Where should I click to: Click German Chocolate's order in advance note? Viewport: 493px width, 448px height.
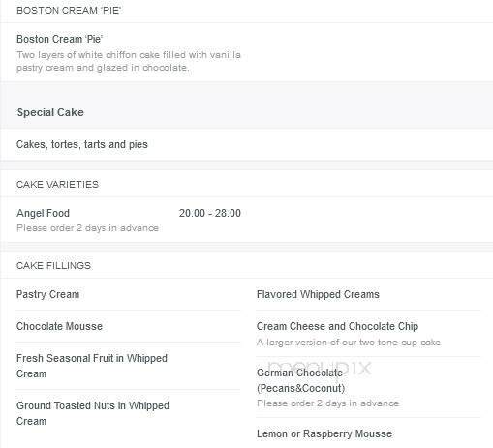click(x=327, y=403)
